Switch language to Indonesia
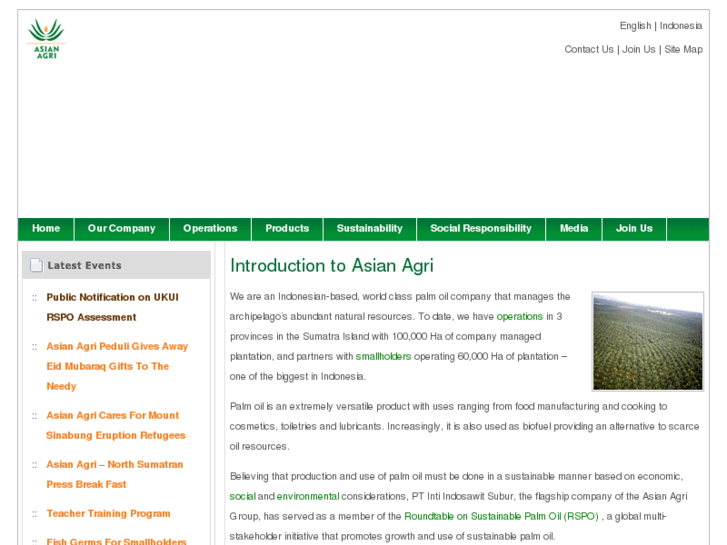This screenshot has height=545, width=727. [681, 26]
